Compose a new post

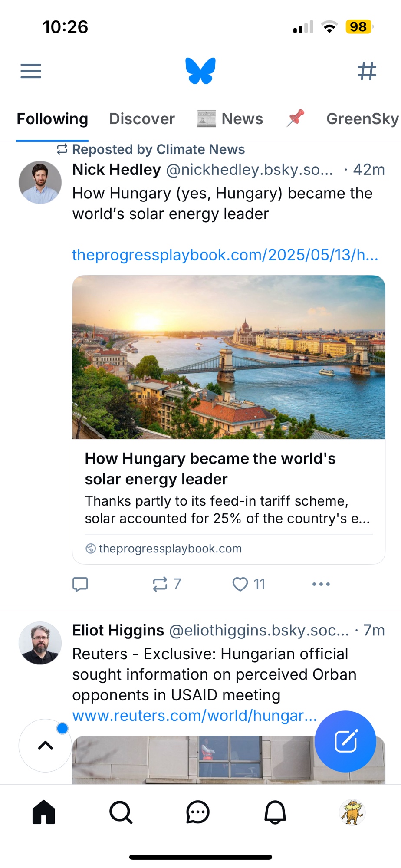345,741
